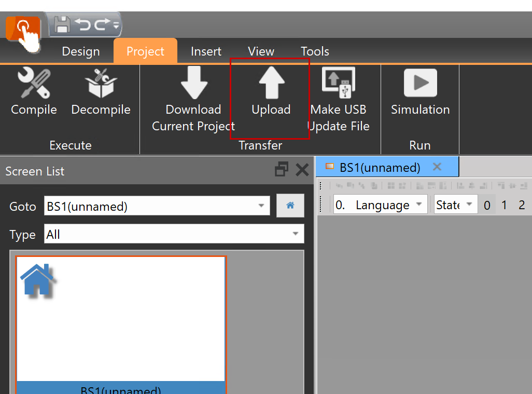Click the Save floppy disk icon
Screen dimensions: 532x394
point(63,24)
